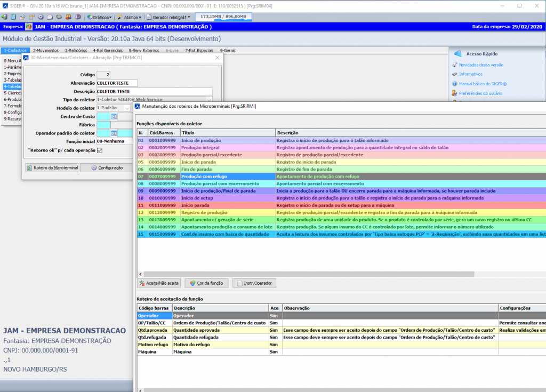Screen dimensions: 546x392
Task: Click the company logo icon beside Empresa
Action: [29, 27]
